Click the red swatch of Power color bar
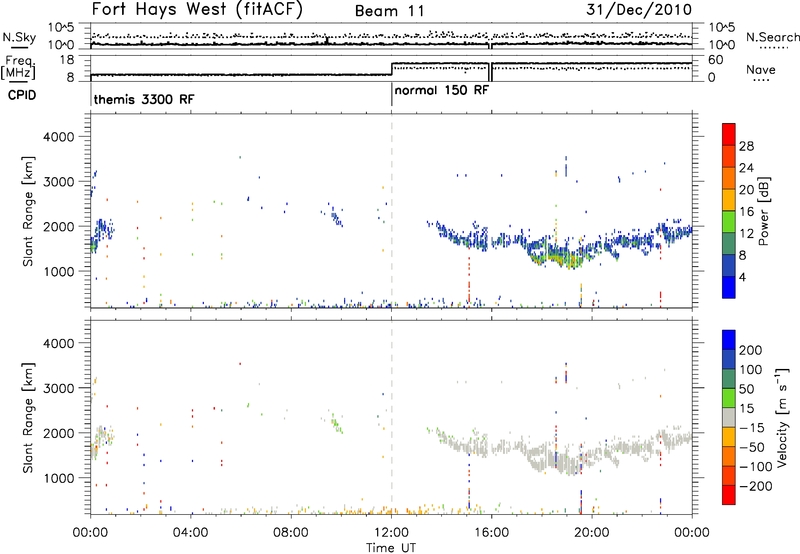Image resolution: width=800 pixels, height=554 pixels. coord(729,134)
